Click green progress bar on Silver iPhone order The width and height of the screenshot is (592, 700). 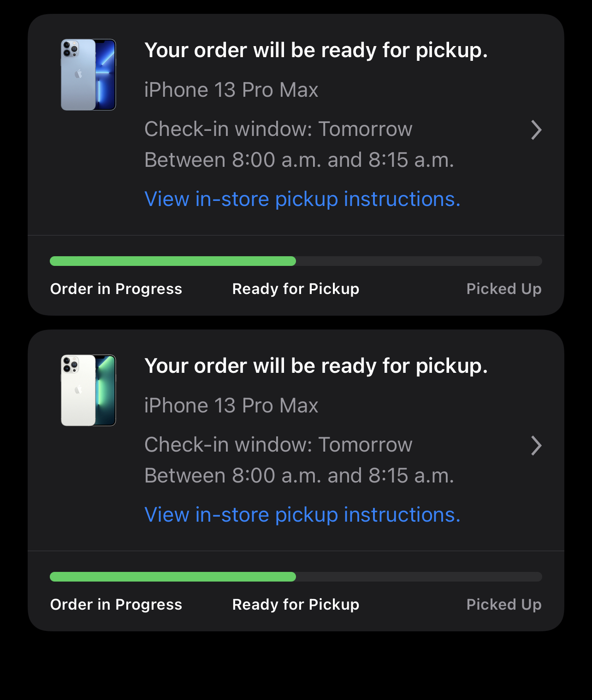pos(173,577)
